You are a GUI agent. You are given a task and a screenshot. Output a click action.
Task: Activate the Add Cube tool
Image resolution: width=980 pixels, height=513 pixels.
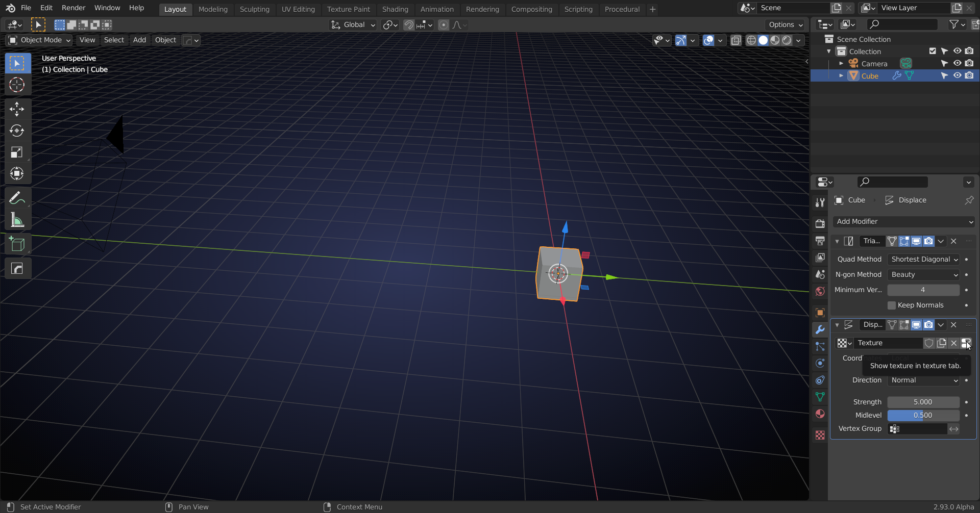[x=17, y=244]
